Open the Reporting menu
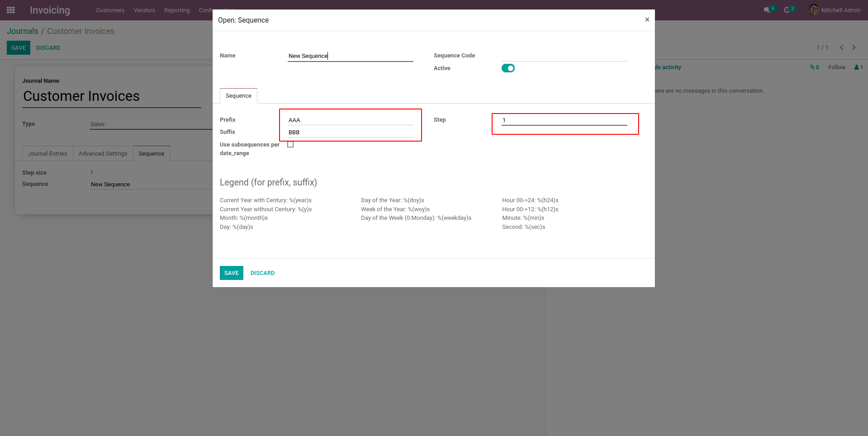This screenshot has height=436, width=868. (x=177, y=10)
